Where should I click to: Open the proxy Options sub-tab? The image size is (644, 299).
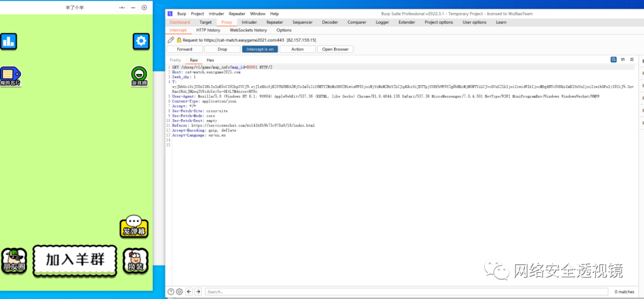pyautogui.click(x=284, y=30)
